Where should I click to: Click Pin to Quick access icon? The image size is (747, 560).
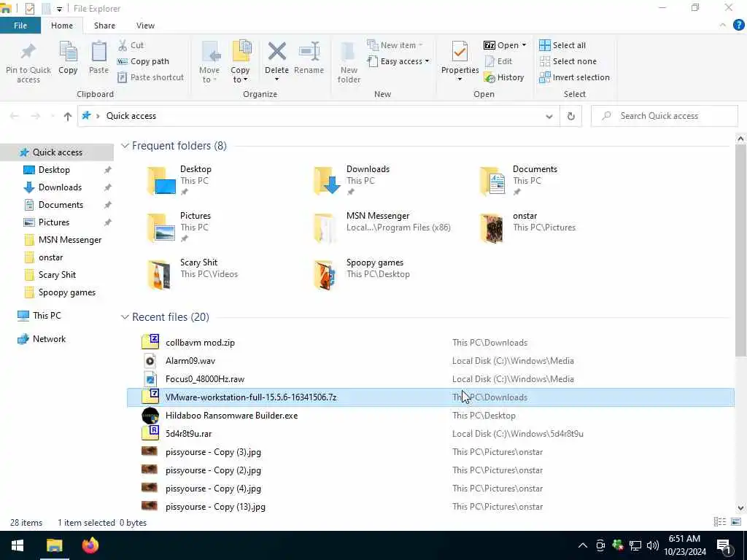tap(28, 52)
